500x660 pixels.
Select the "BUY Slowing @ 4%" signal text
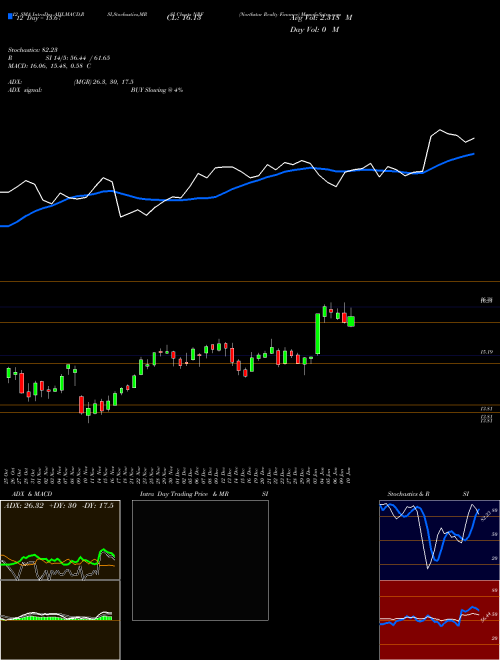157,90
